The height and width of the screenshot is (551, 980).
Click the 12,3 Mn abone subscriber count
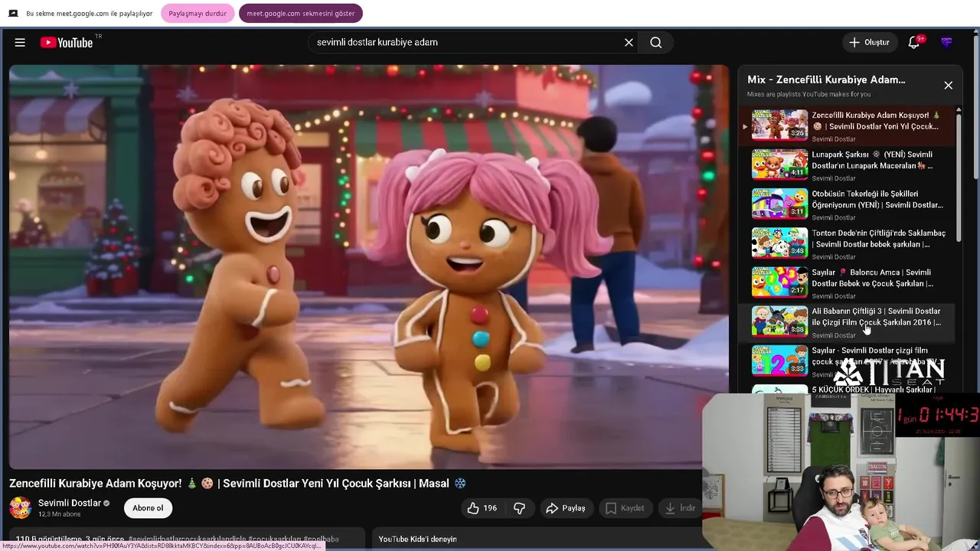click(x=59, y=514)
